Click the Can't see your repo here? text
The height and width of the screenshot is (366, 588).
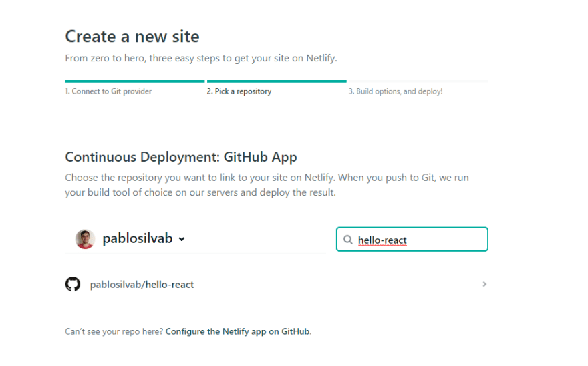point(114,331)
